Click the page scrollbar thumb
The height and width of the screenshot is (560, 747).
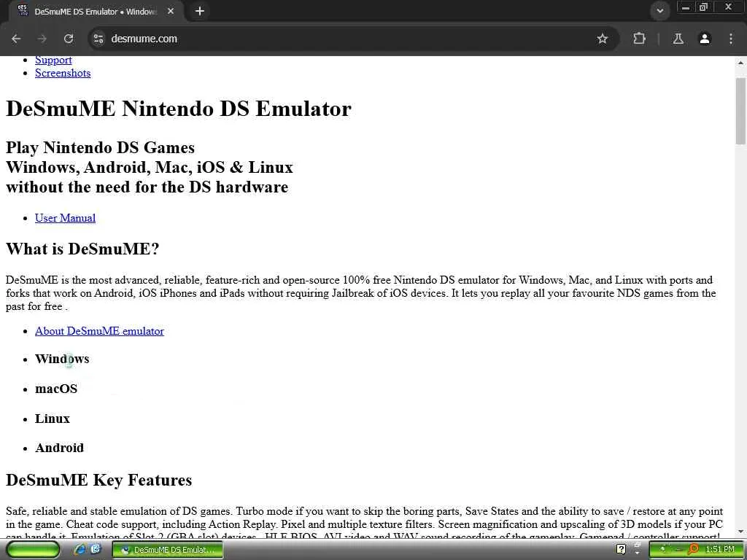741,111
